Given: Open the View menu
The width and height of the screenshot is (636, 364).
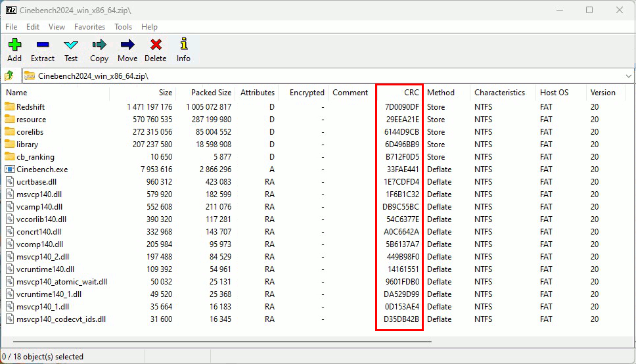Looking at the screenshot, I should pos(57,27).
